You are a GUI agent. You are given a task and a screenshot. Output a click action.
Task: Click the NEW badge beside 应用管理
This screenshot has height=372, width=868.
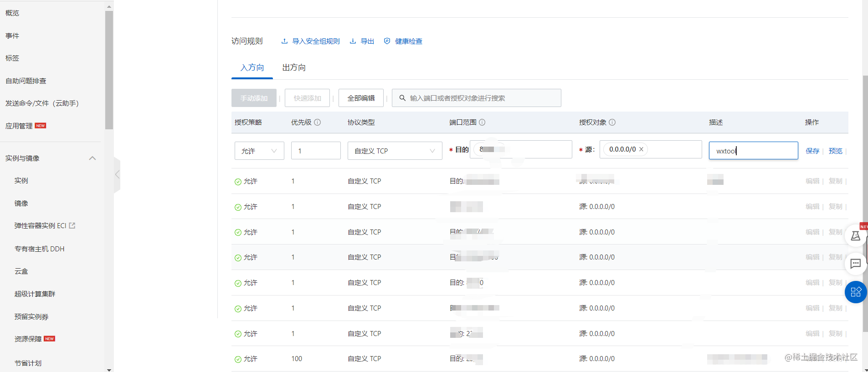[x=41, y=126]
